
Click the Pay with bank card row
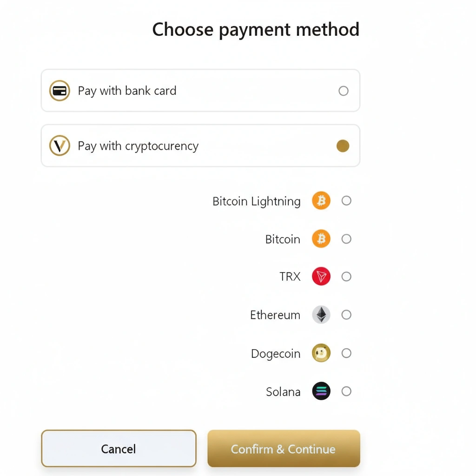pos(200,91)
